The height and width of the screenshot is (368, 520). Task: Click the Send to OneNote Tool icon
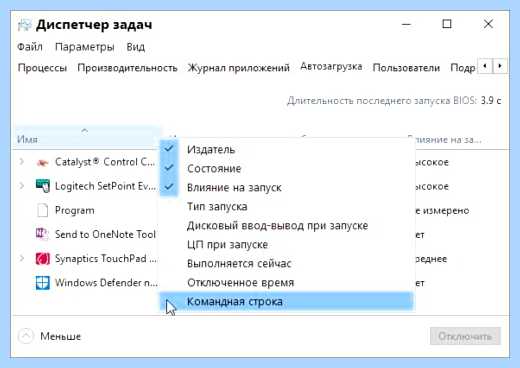click(x=42, y=234)
